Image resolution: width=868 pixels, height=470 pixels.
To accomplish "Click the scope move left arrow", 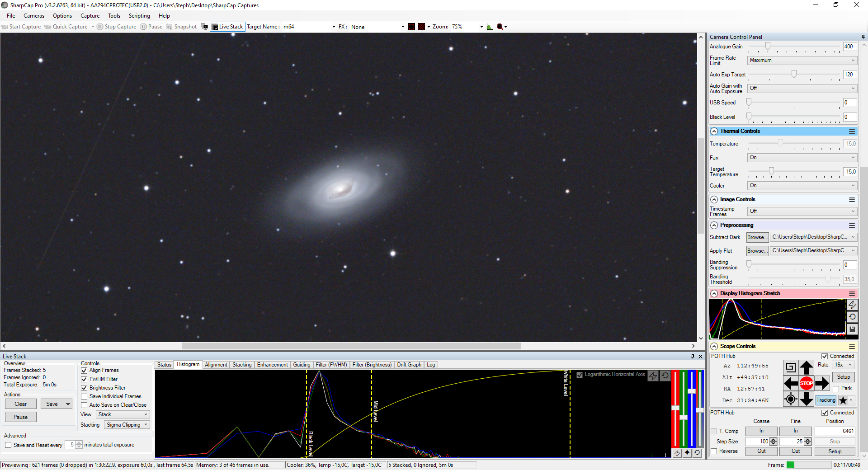I will point(790,383).
